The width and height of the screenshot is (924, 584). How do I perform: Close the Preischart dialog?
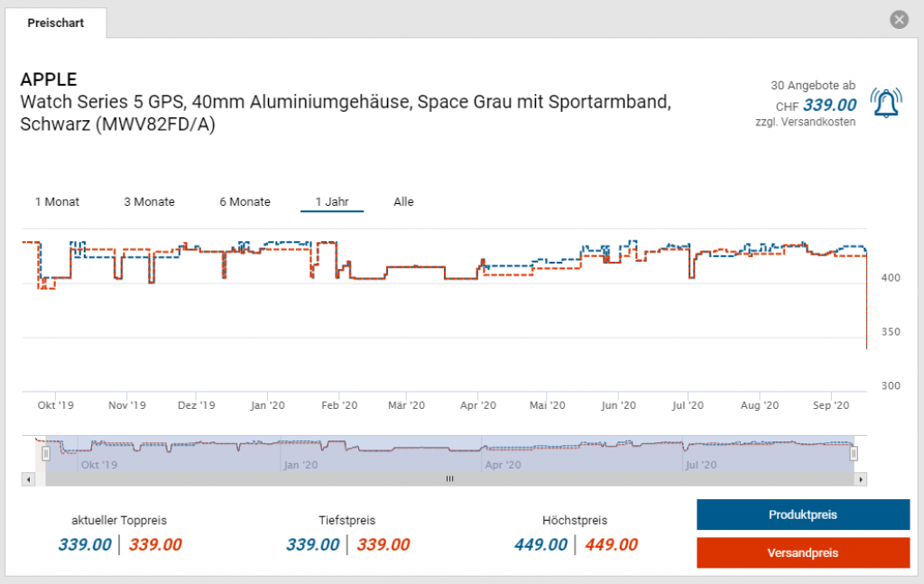coord(899,20)
